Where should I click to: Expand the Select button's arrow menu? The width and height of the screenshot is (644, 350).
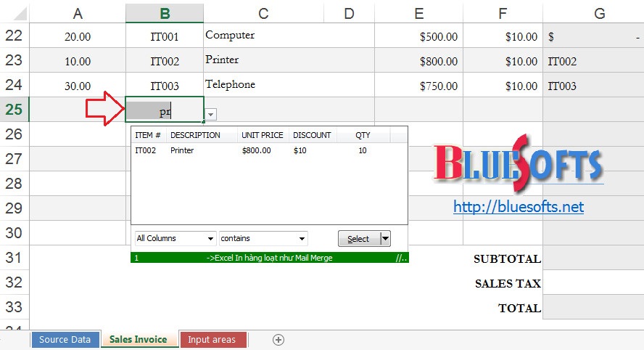(385, 239)
